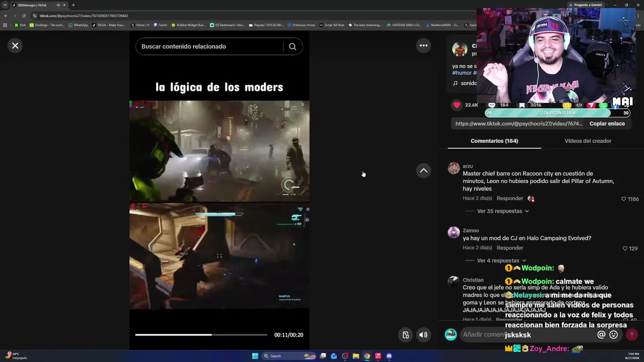Mute the video volume
Screen dimensions: 644x362
click(x=424, y=335)
